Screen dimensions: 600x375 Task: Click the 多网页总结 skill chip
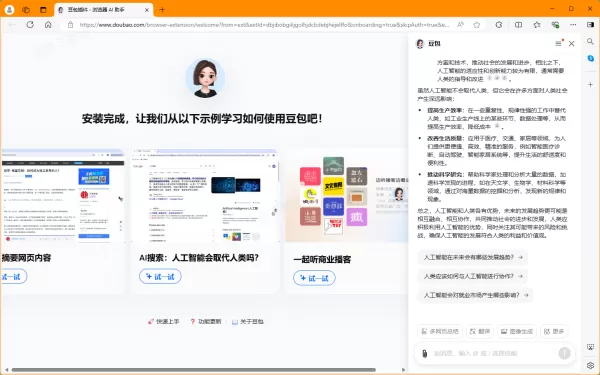click(x=440, y=331)
